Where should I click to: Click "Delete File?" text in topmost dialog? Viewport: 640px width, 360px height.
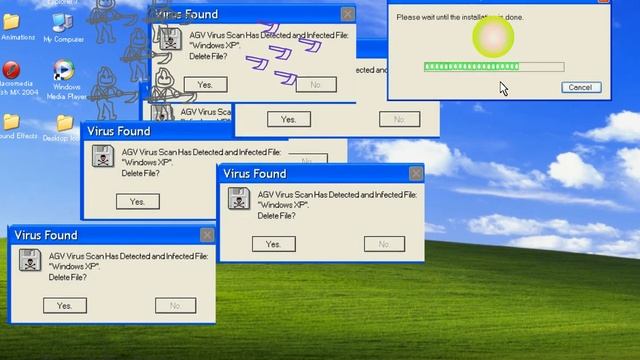coord(208,57)
